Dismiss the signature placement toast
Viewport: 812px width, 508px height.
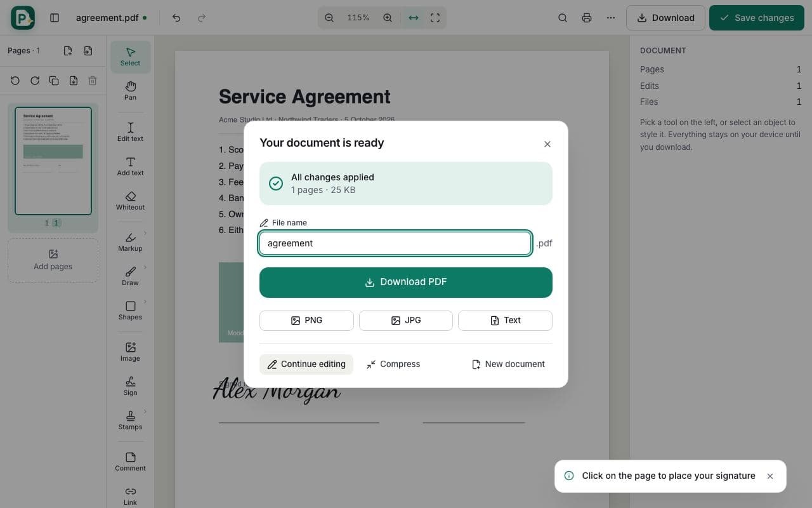point(770,476)
